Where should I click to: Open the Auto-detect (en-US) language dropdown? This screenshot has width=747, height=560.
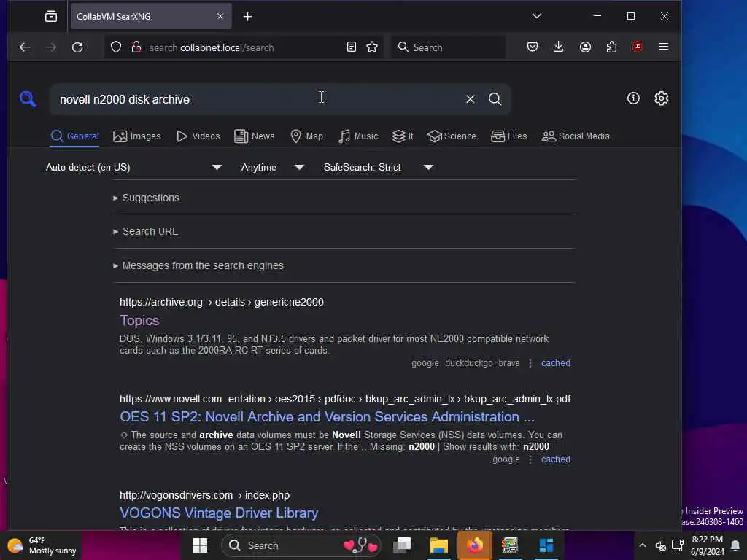[x=134, y=167]
